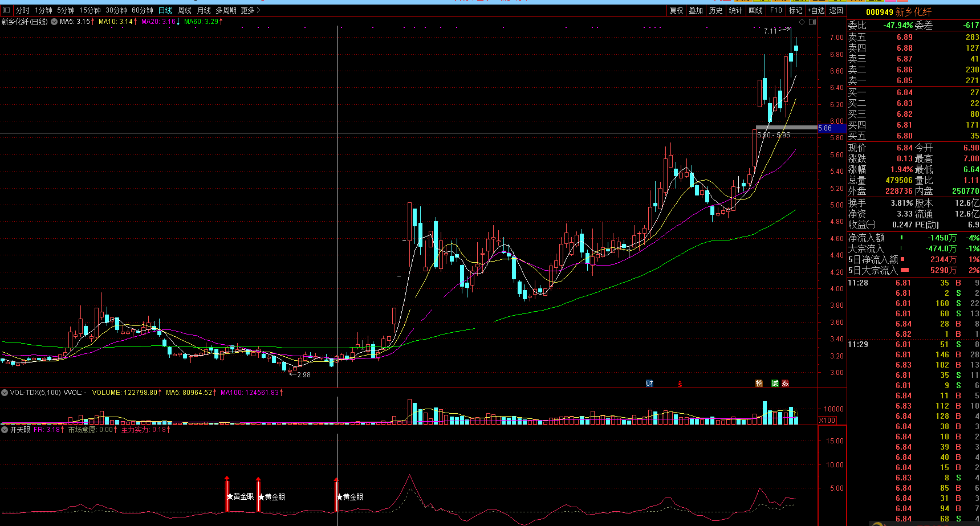The height and width of the screenshot is (526, 980).
Task: Toggle the right info panel icon
Action: 812,22
